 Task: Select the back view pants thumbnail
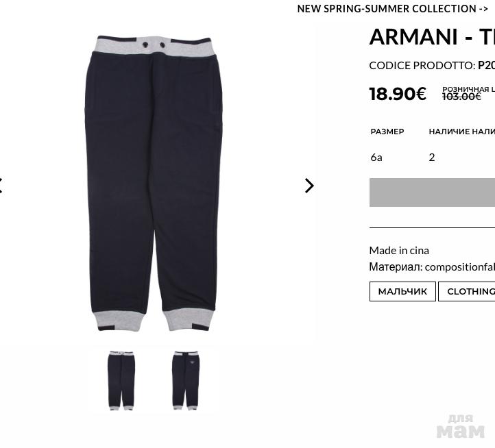click(186, 380)
